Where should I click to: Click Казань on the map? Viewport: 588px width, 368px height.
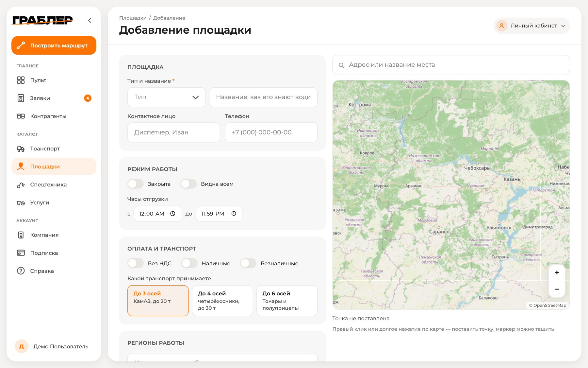click(x=512, y=179)
